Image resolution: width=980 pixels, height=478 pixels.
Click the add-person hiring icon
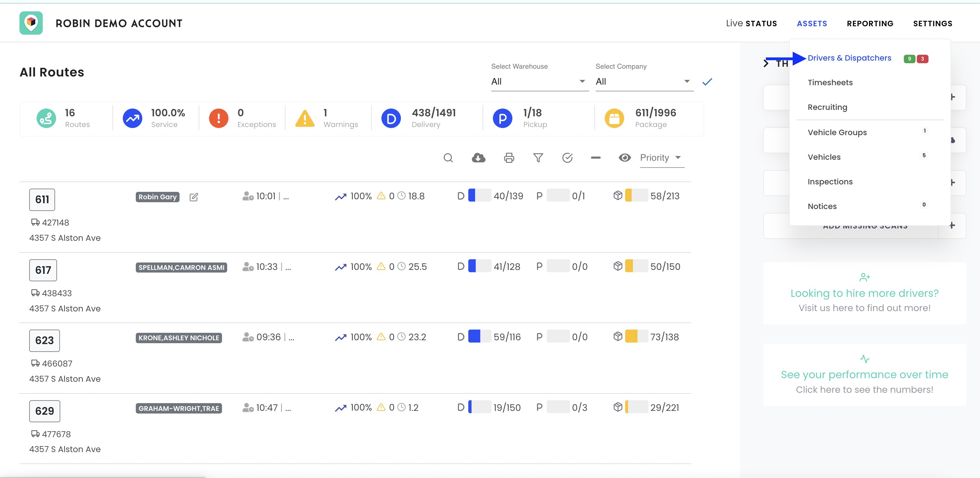pos(864,277)
